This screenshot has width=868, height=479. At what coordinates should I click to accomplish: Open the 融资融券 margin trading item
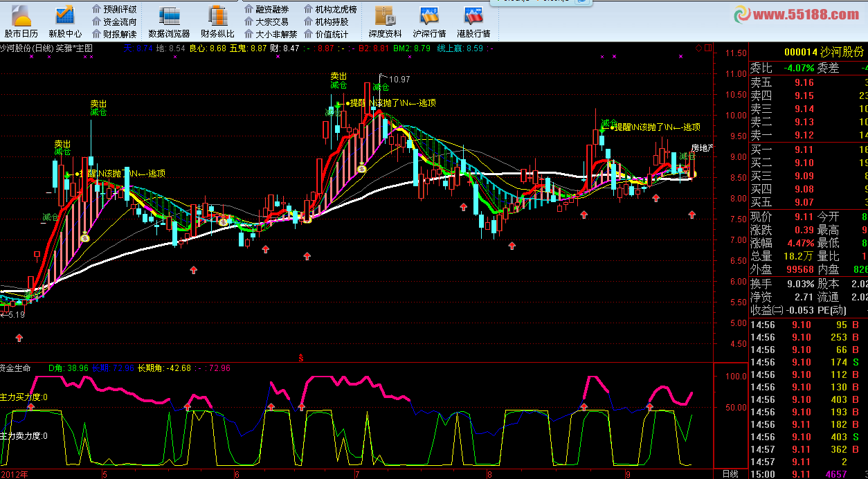[x=266, y=9]
